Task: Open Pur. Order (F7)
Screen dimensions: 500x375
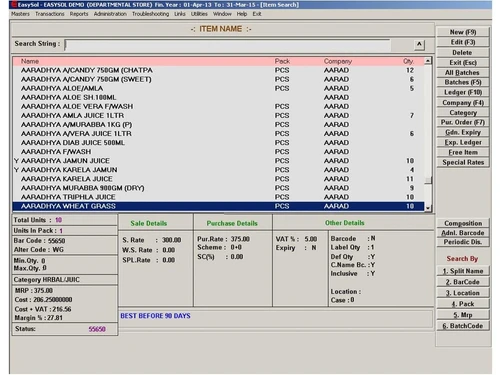Action: click(463, 122)
